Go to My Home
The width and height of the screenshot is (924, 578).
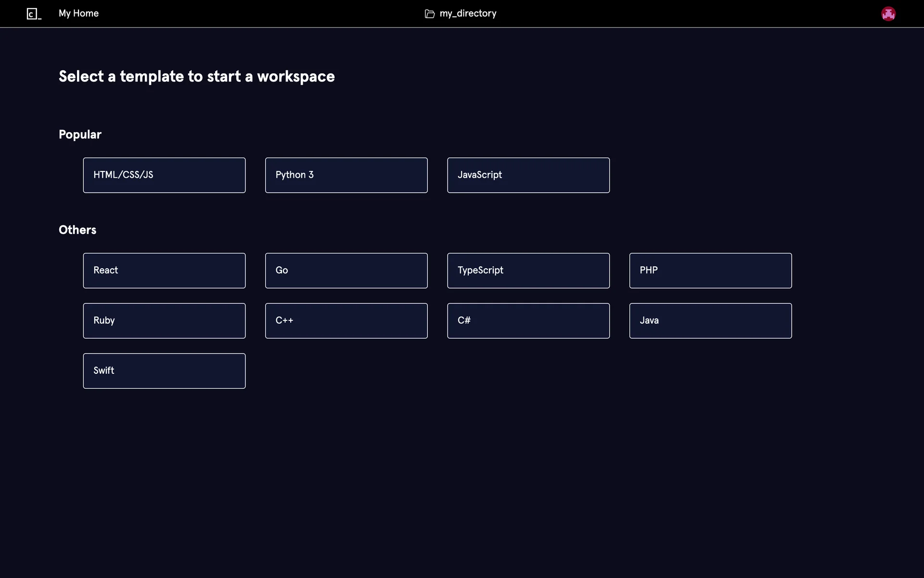78,13
